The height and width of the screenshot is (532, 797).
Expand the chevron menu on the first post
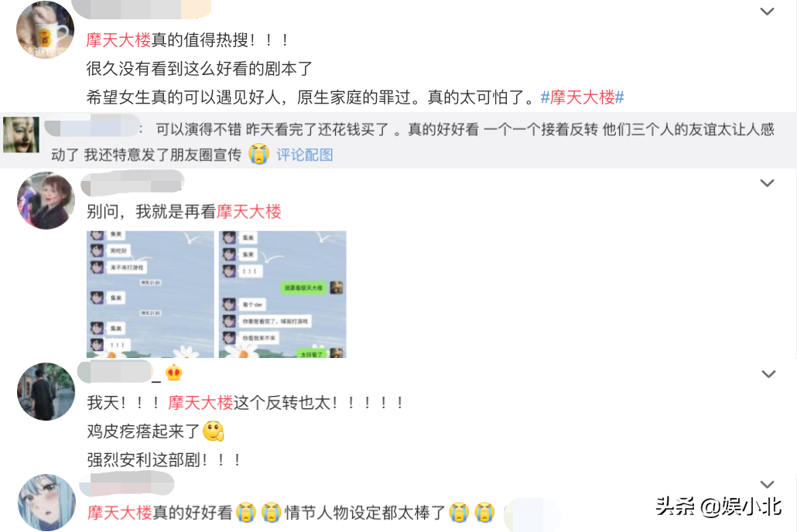coord(767,11)
